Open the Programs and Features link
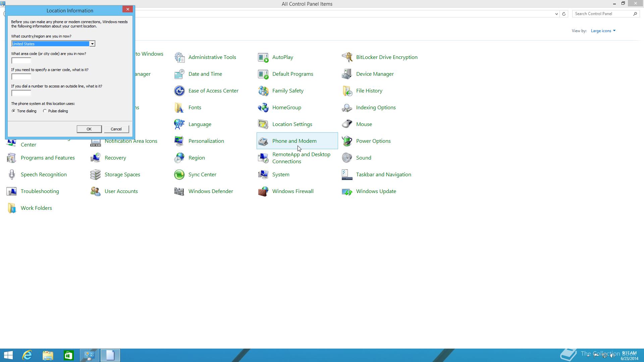Screen dimensions: 644x362 (x=48, y=158)
